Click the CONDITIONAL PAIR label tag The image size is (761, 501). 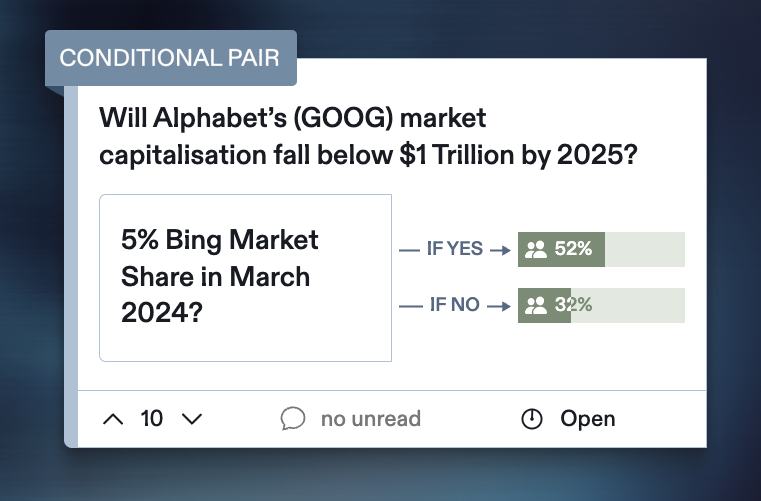[170, 56]
